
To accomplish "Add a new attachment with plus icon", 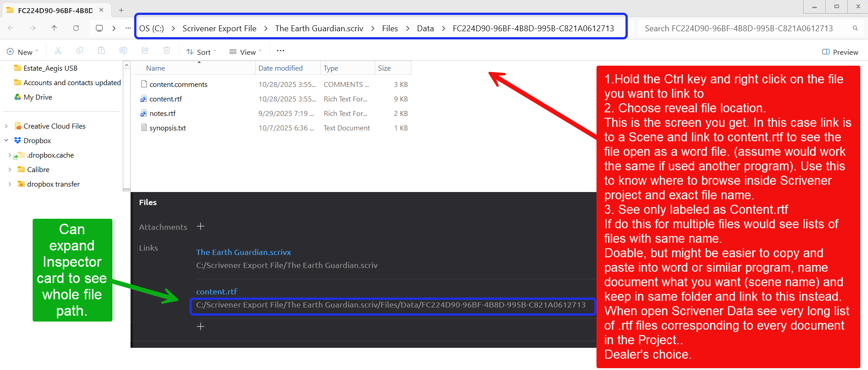I will click(x=200, y=226).
